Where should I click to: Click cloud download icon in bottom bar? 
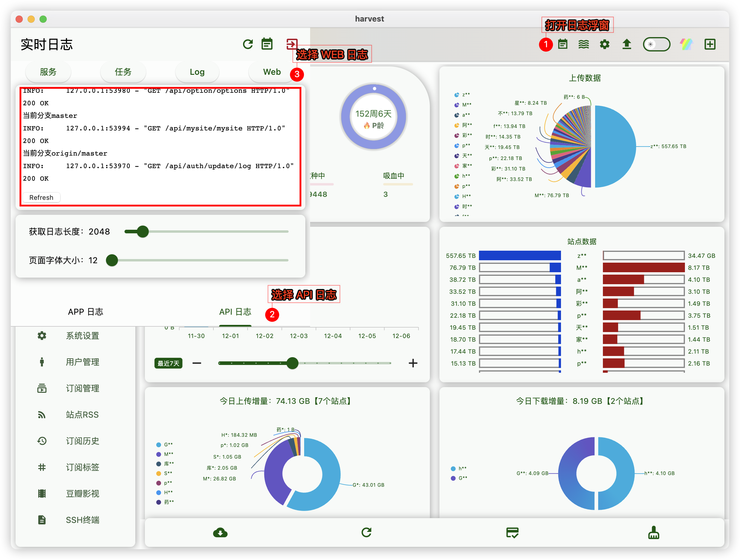220,532
